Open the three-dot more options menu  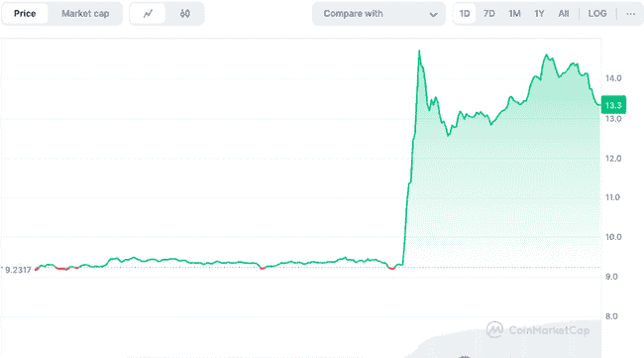[x=630, y=14]
